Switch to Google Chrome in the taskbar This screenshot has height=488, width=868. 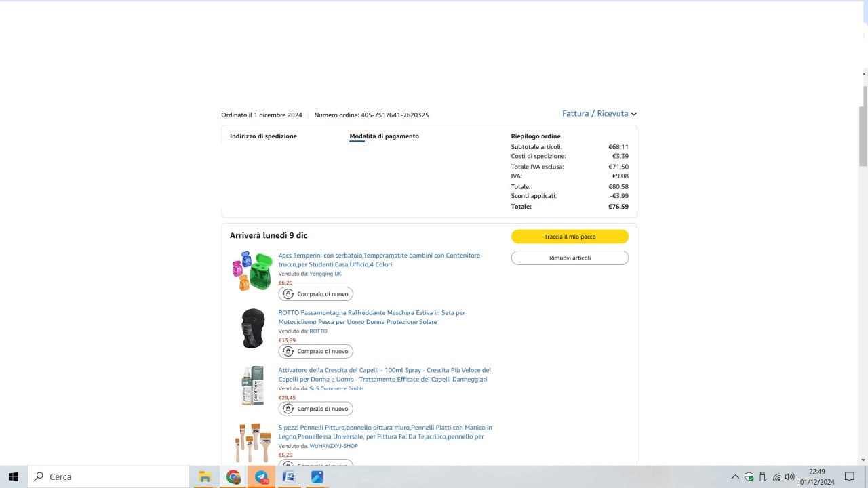tap(233, 476)
